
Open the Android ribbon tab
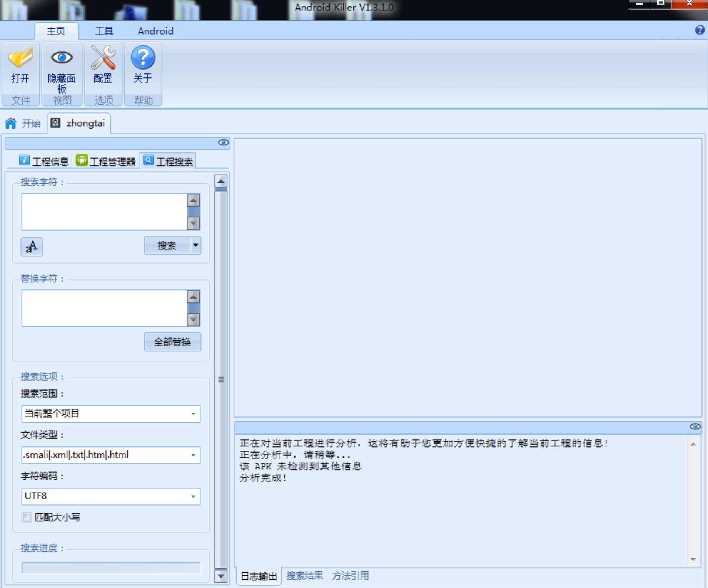point(155,31)
